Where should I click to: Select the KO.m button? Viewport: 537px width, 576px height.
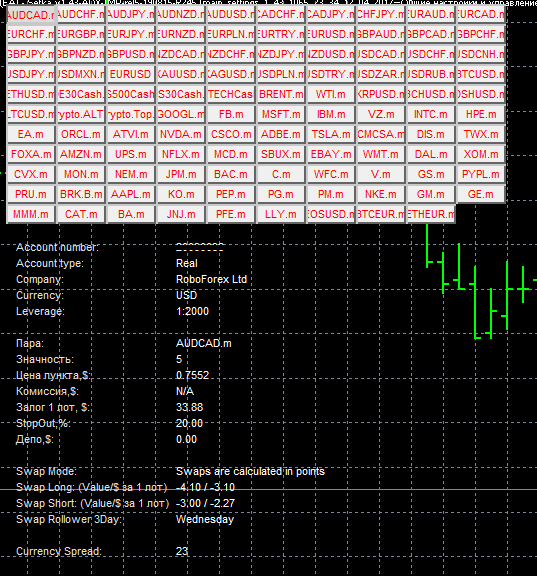[x=181, y=194]
